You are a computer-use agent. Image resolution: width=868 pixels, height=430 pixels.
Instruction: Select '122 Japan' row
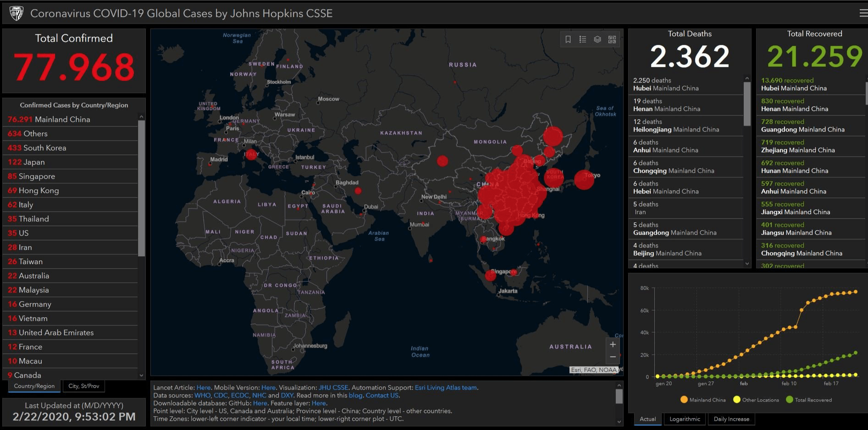[70, 162]
